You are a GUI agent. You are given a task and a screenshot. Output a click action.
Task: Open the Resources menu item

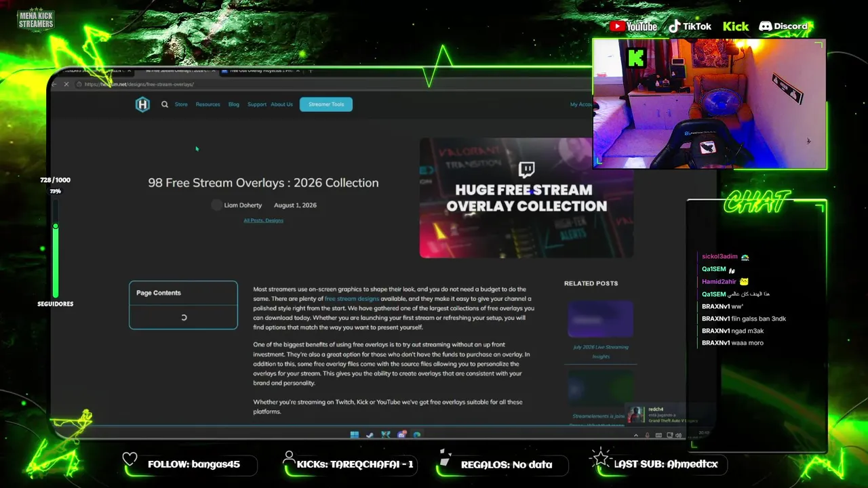click(x=208, y=104)
